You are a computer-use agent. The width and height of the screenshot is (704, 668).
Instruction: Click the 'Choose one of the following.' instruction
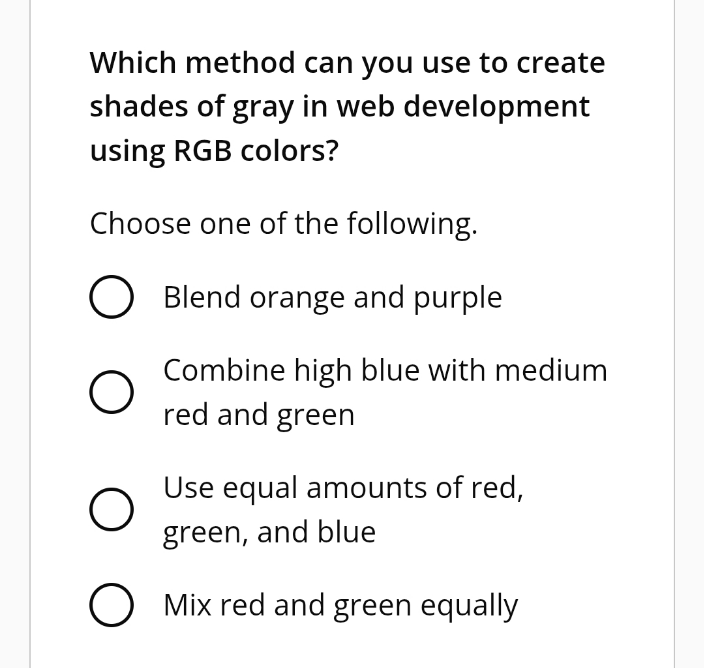pos(283,224)
